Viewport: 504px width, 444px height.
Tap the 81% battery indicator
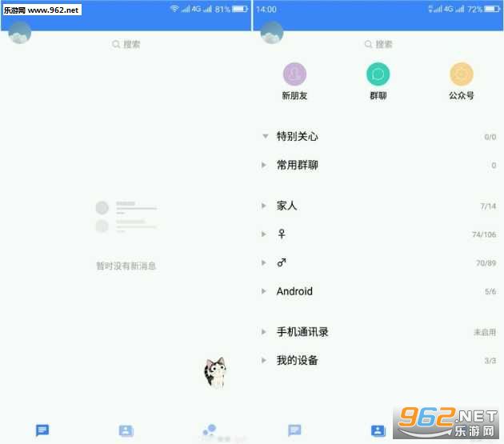231,9
